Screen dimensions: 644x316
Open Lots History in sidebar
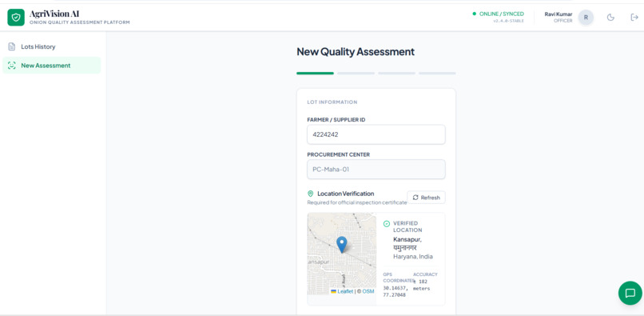[51, 47]
